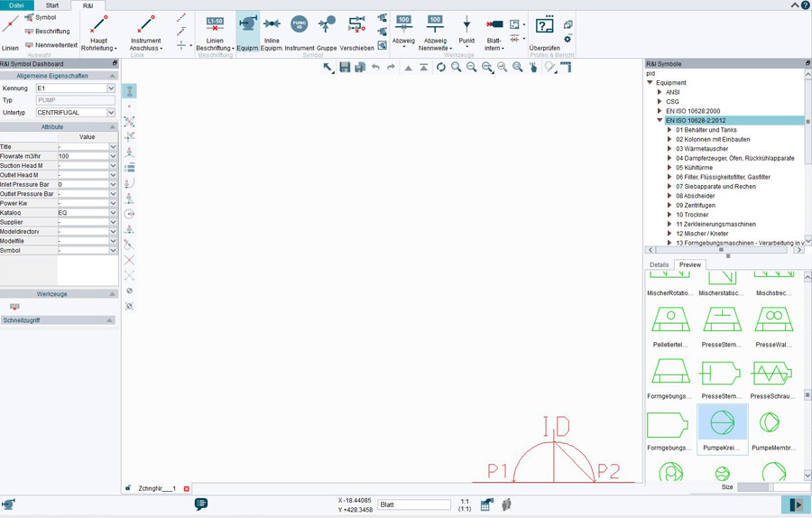Viewport: 812px width, 518px height.
Task: Collapse the Werkzeuge section
Action: pyautogui.click(x=113, y=294)
